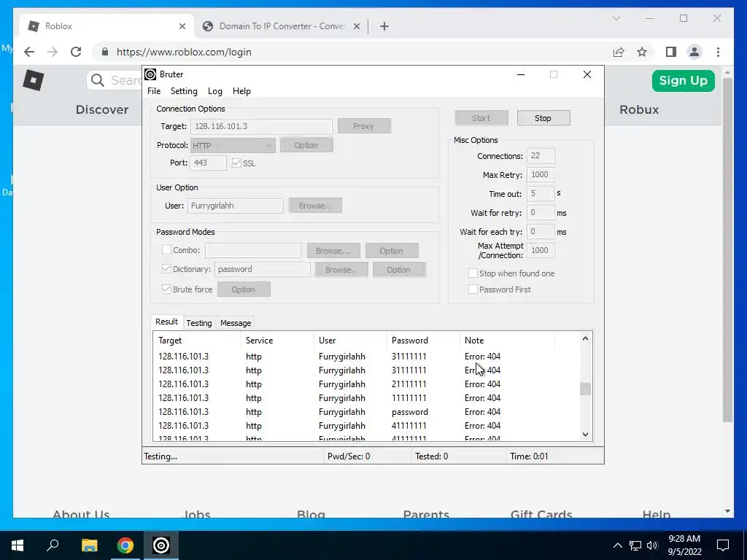747x560 pixels.
Task: Open the Robux link on Roblox
Action: click(639, 109)
